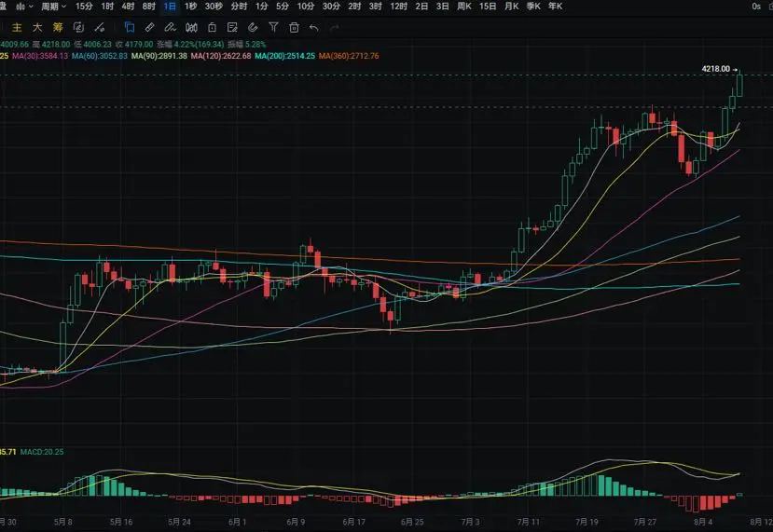Toggle the 筹 chip distribution indicator
This screenshot has height=532, width=773.
(x=58, y=28)
